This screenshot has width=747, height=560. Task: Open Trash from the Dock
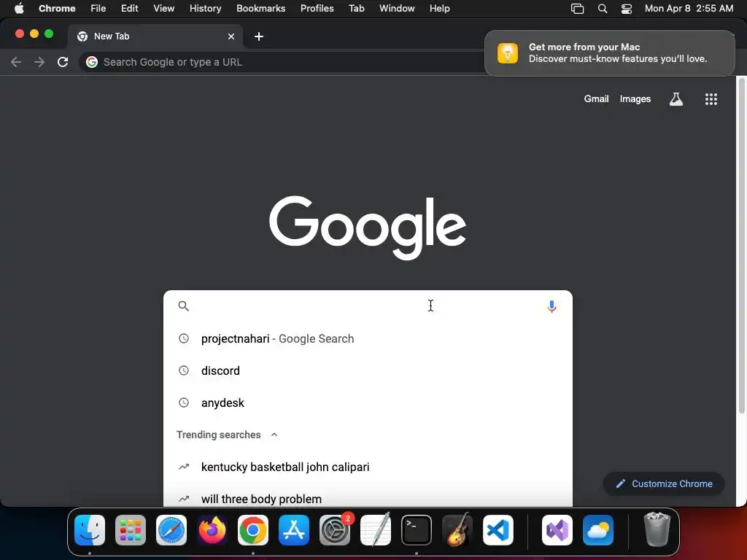(657, 530)
